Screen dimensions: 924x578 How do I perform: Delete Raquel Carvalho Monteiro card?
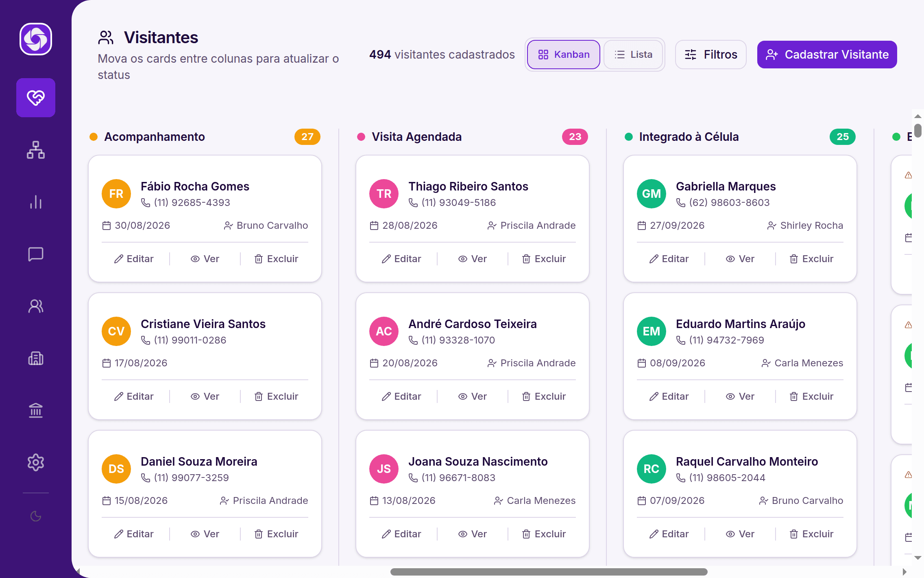(x=811, y=534)
